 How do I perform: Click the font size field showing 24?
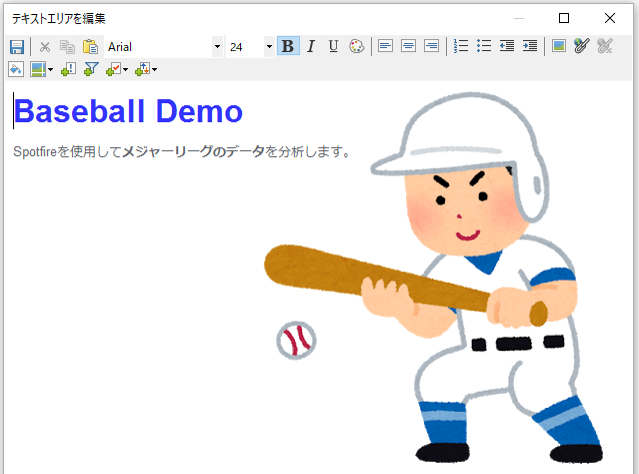click(245, 47)
